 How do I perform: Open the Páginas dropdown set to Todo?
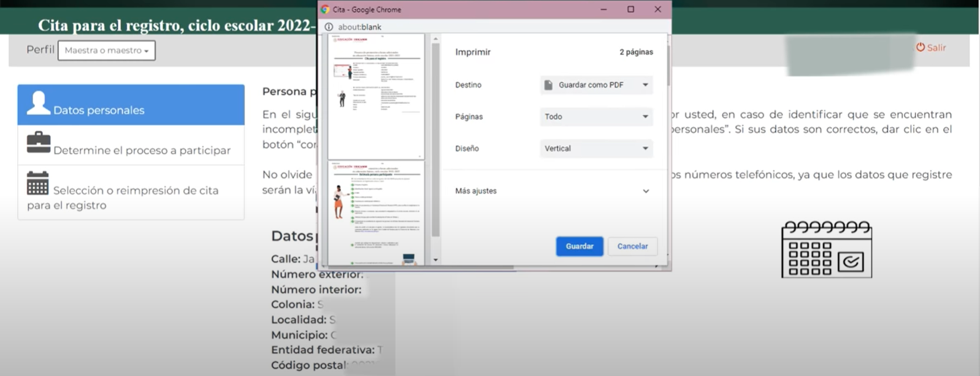coord(596,117)
